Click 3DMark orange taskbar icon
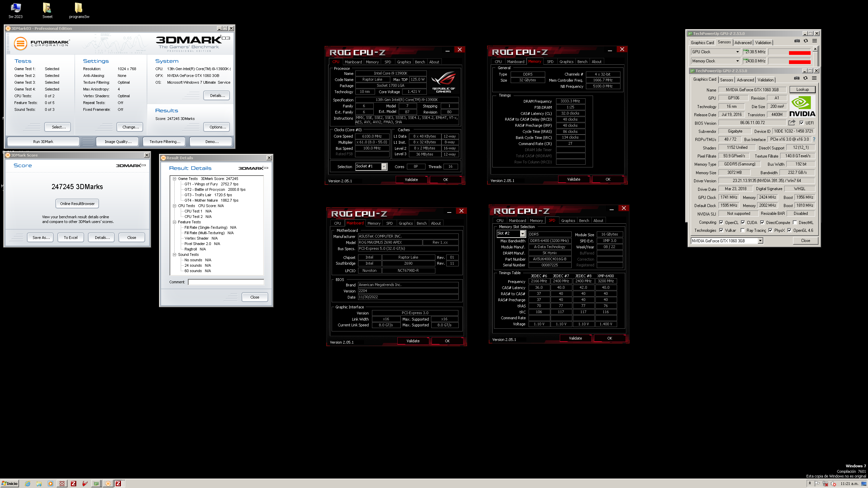 108,484
